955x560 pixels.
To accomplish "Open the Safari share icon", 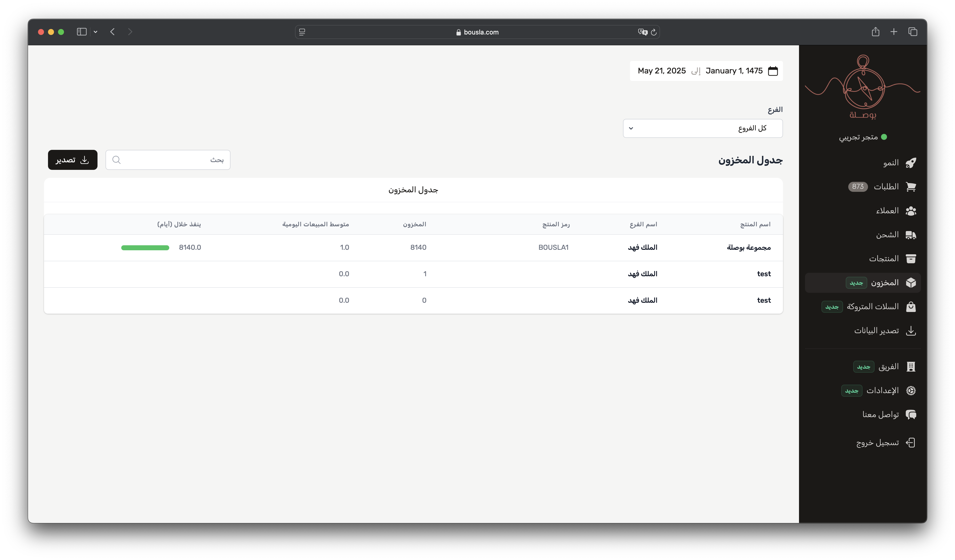I will point(875,32).
